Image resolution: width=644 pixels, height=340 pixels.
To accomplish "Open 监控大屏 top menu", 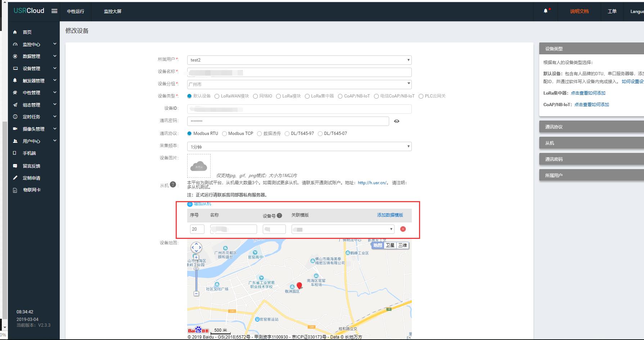I will (x=113, y=11).
